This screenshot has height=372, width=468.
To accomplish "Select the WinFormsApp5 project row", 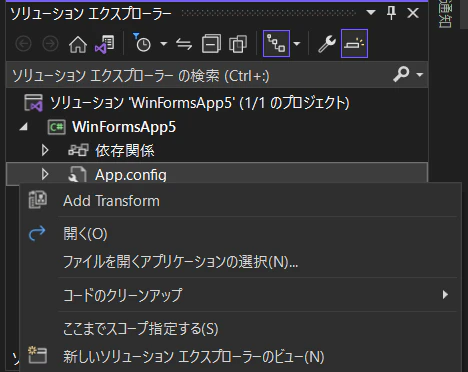I will (x=217, y=127).
